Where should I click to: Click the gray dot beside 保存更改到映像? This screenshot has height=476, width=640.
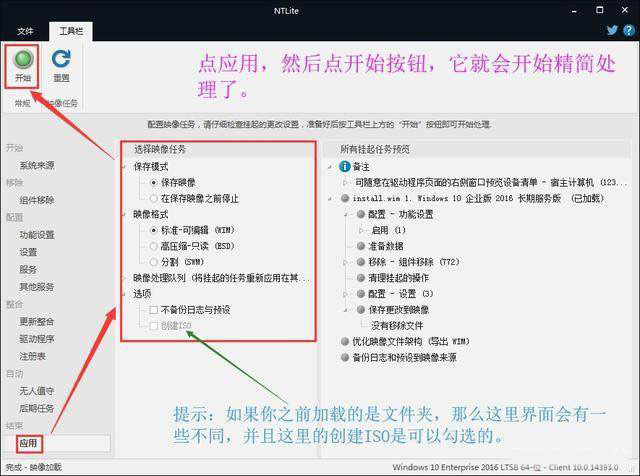360,310
